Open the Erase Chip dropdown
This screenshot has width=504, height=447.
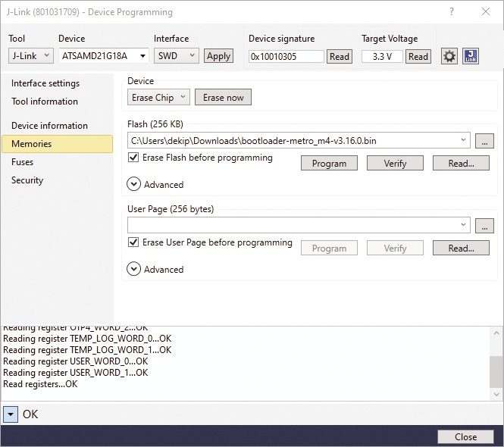pos(159,97)
